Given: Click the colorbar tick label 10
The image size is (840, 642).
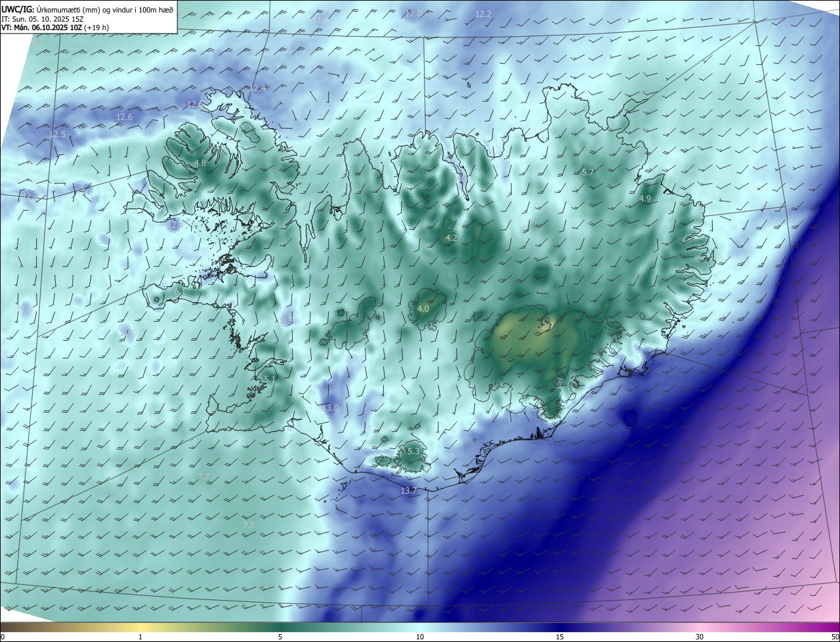Looking at the screenshot, I should (x=420, y=637).
